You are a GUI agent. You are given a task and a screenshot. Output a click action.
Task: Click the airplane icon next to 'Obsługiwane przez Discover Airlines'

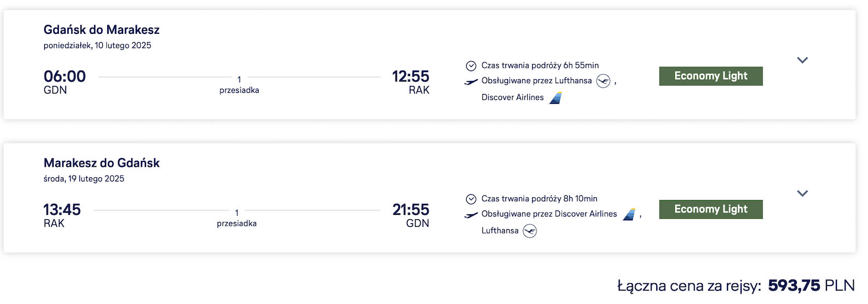(471, 215)
